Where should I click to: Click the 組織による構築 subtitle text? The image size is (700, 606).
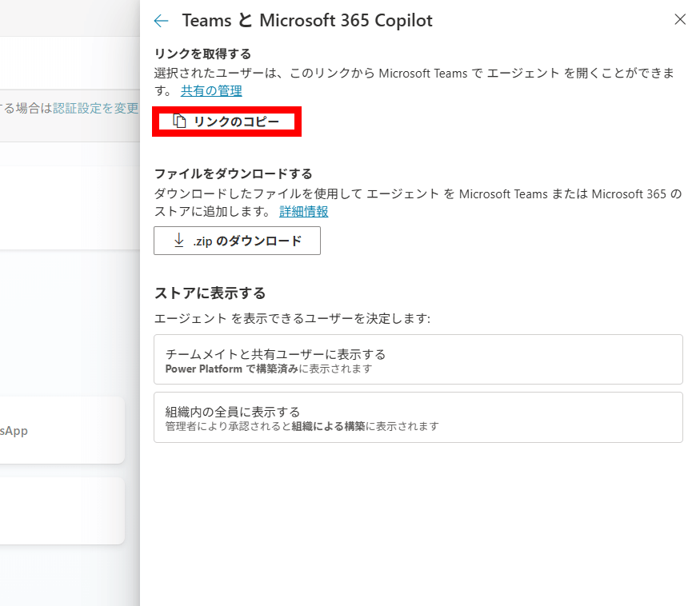coord(328,427)
